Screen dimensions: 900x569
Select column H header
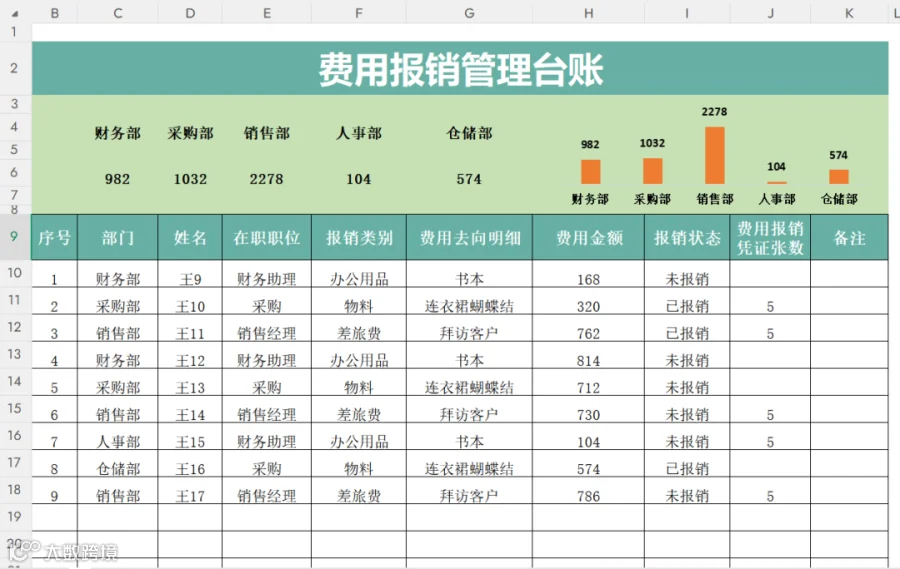pyautogui.click(x=588, y=13)
